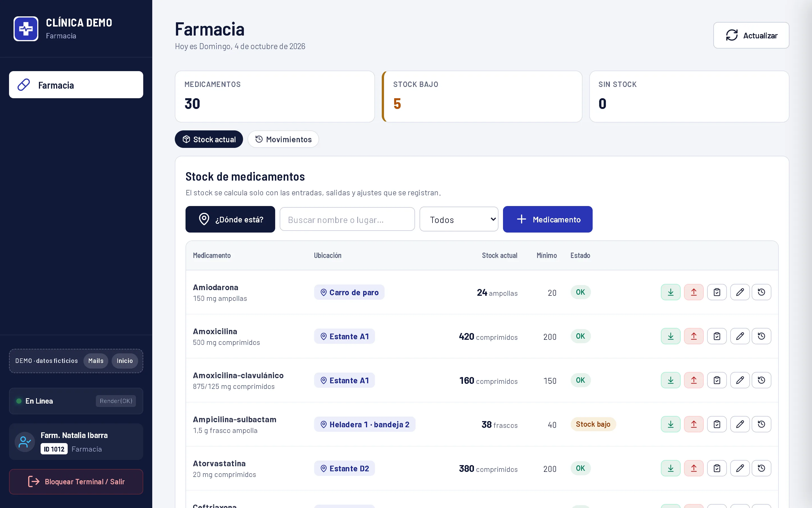Viewport: 812px width, 508px height.
Task: Open Farmacia in the sidebar
Action: tap(76, 85)
